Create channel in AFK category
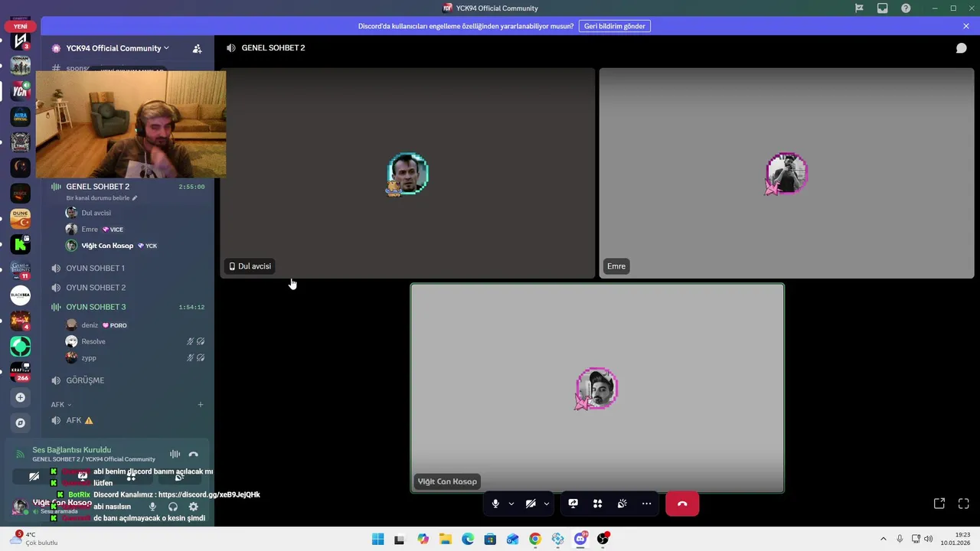This screenshot has height=551, width=980. (201, 404)
